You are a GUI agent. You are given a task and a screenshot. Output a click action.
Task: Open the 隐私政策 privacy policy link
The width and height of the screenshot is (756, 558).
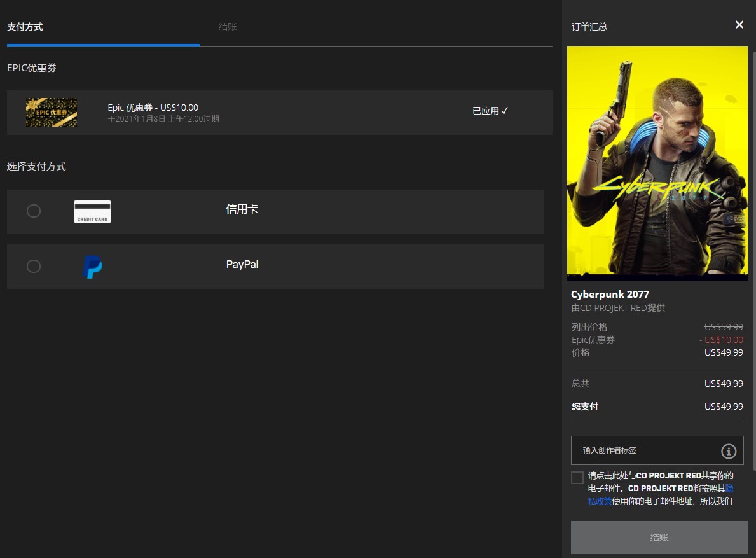[599, 501]
